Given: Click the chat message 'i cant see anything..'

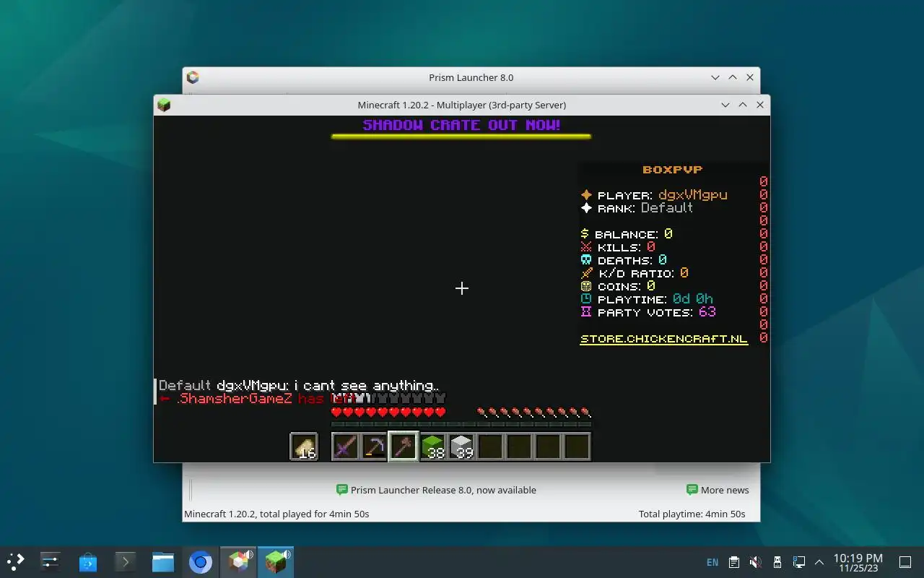Looking at the screenshot, I should (x=365, y=386).
